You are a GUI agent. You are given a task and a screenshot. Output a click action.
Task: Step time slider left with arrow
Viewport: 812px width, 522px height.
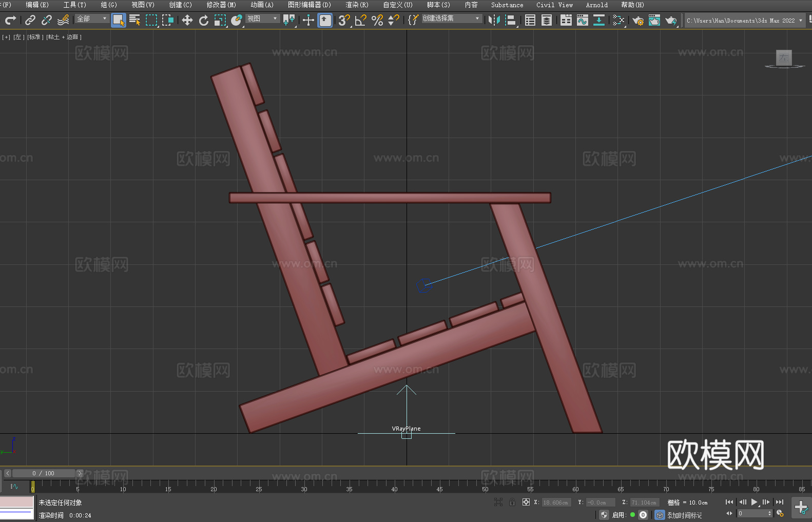point(7,473)
